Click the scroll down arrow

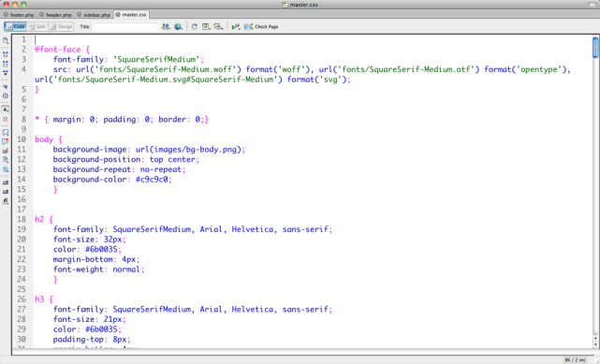(595, 344)
